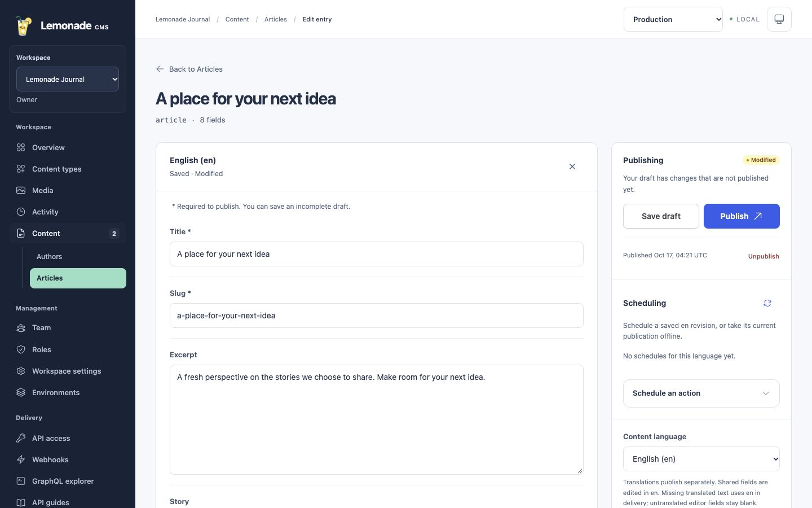
Task: Click the Overview grid icon
Action: [21, 147]
